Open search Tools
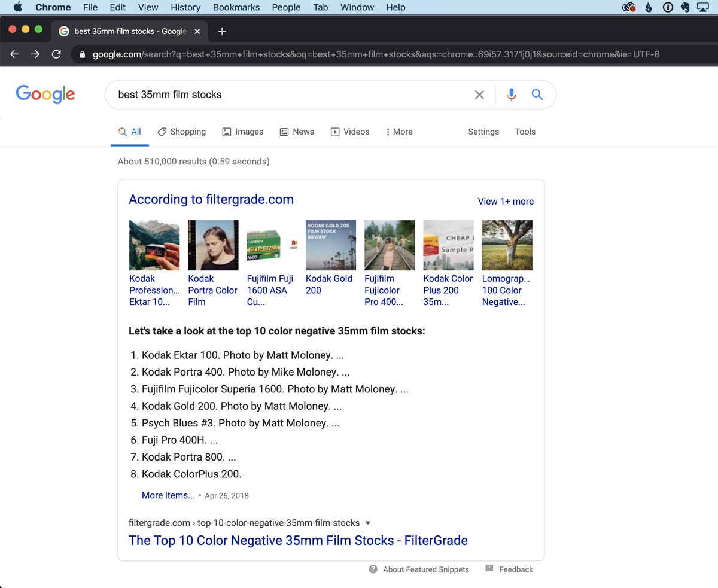The width and height of the screenshot is (718, 588). pos(525,132)
